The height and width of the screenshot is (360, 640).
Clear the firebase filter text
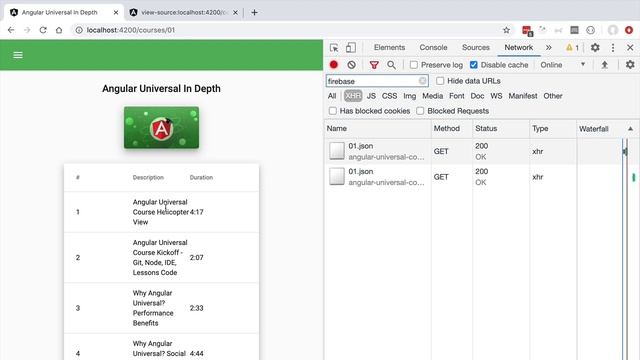point(422,81)
